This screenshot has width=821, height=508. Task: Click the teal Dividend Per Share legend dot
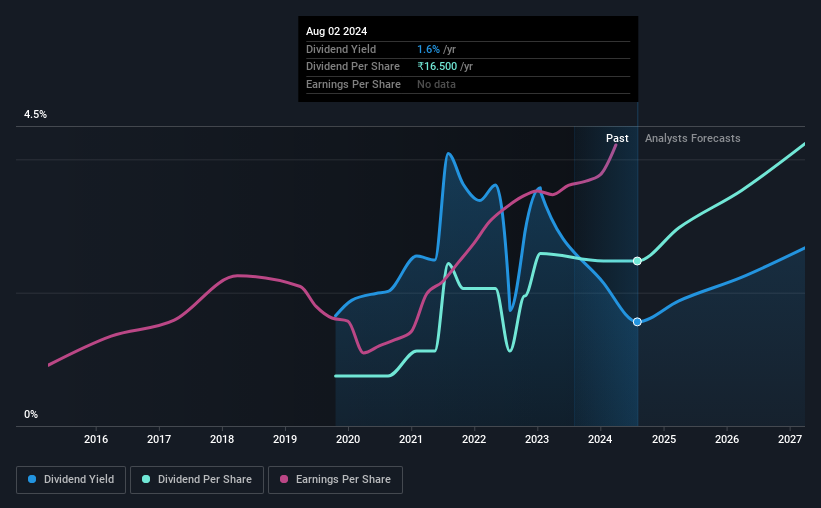pos(146,479)
